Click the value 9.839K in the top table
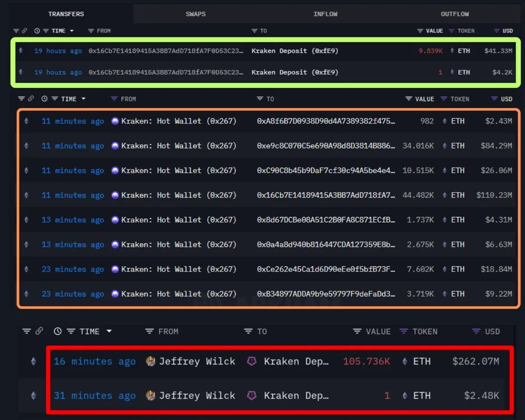525x420 pixels. (x=430, y=51)
